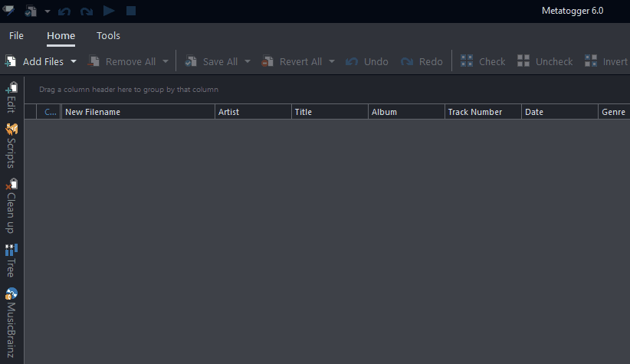Expand the Save All dropdown arrow
This screenshot has height=364, width=630.
[248, 61]
